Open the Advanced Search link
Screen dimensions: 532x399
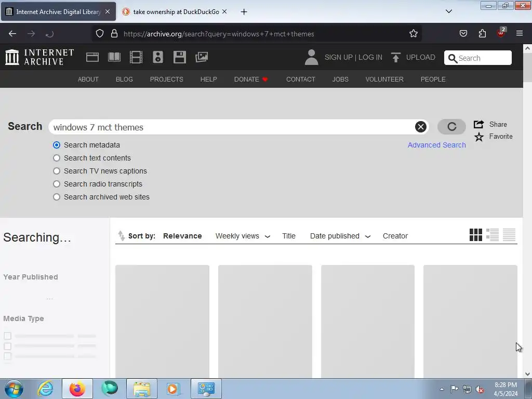coord(436,145)
